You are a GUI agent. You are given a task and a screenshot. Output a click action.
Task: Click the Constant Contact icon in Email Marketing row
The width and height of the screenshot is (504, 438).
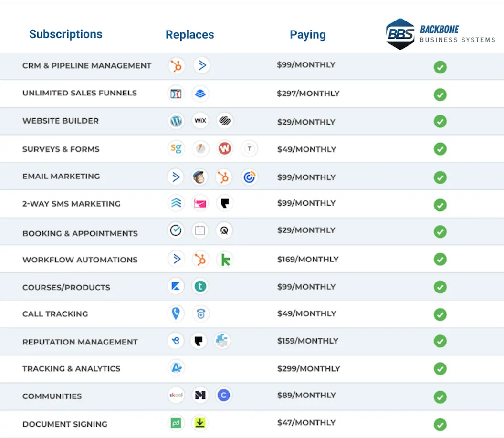click(250, 177)
